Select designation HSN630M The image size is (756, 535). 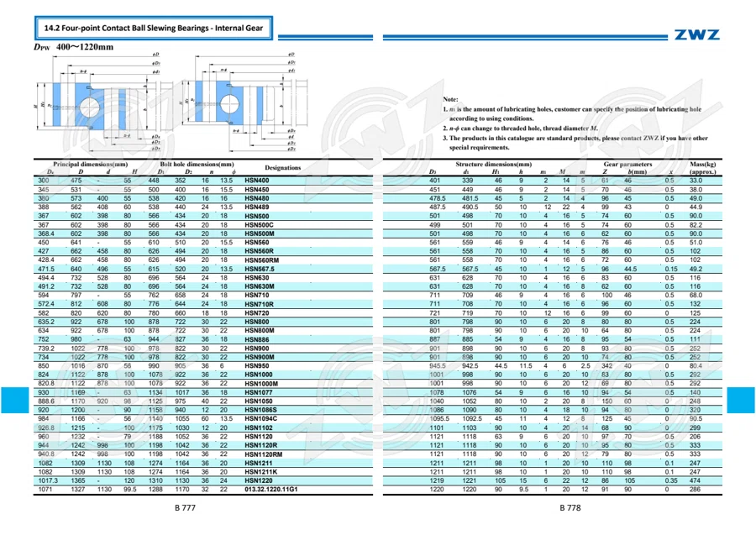260,286
